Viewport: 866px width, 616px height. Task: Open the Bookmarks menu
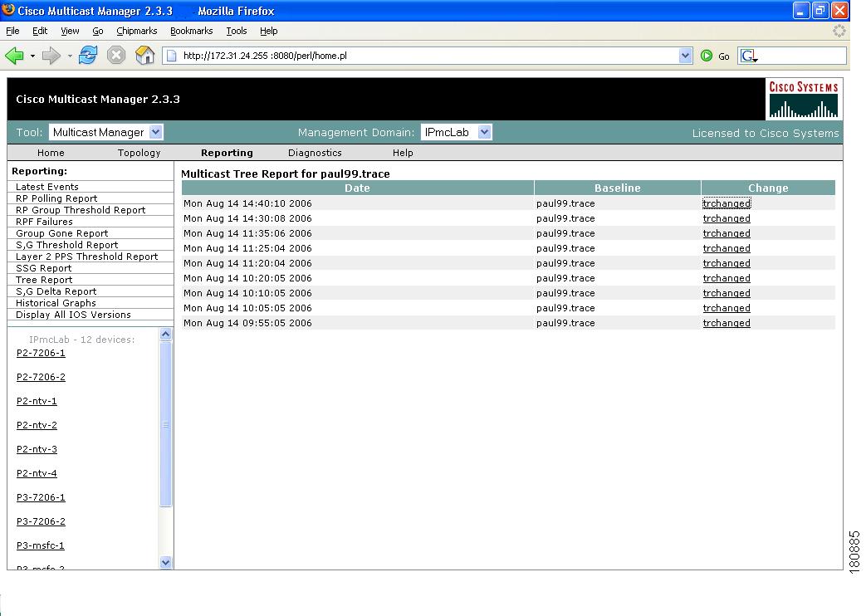tap(192, 31)
